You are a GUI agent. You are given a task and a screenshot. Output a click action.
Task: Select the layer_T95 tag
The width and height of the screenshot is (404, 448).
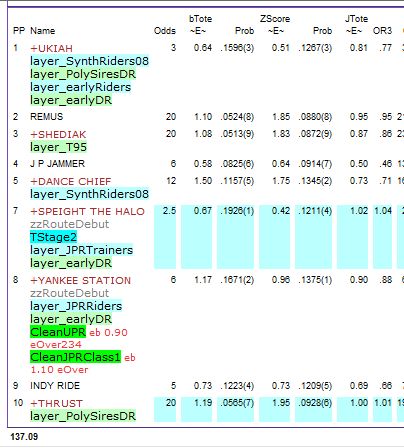(x=58, y=147)
